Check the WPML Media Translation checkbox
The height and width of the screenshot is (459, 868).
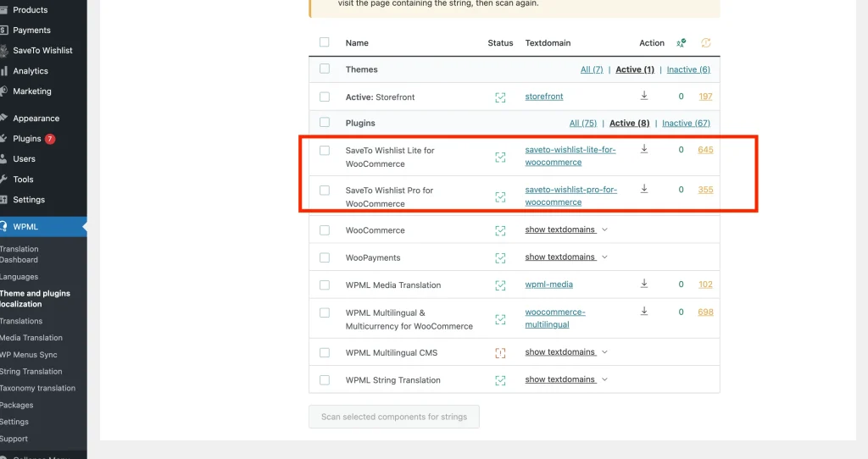pyautogui.click(x=325, y=285)
